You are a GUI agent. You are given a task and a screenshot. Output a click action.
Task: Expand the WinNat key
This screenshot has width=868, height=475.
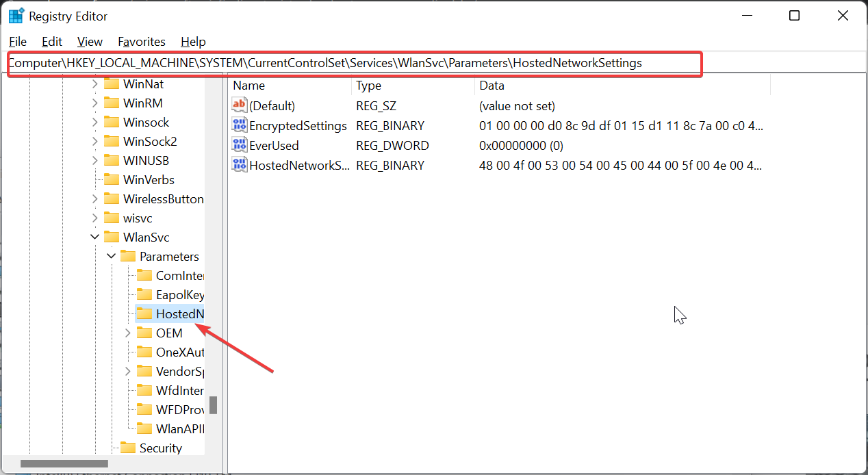pyautogui.click(x=95, y=84)
